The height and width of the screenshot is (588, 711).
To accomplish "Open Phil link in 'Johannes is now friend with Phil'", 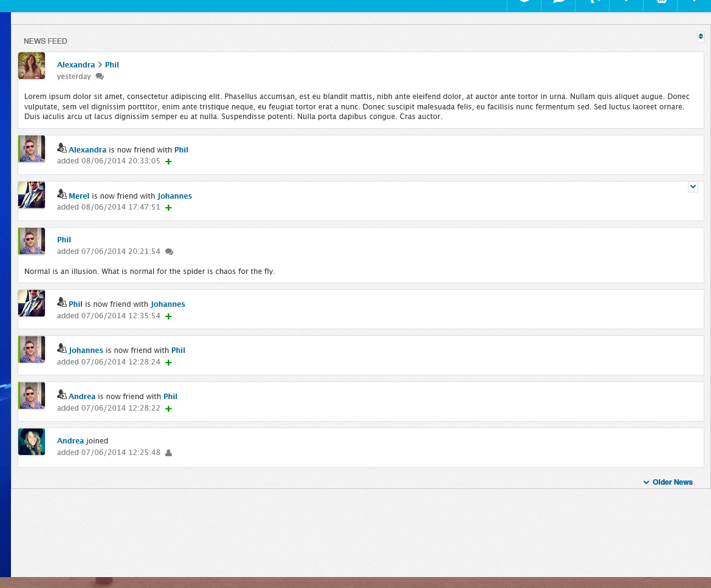I will click(178, 350).
